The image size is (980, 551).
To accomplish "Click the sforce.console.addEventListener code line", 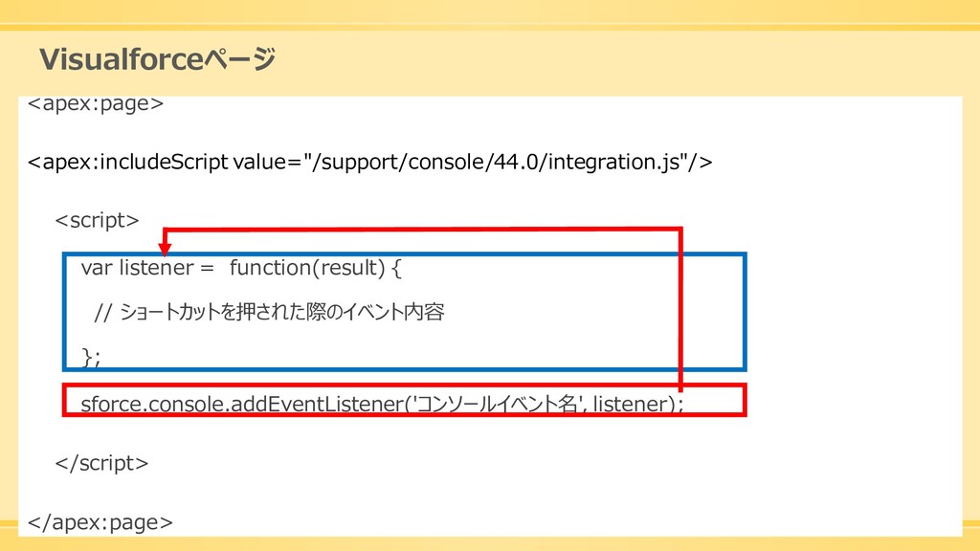I will tap(383, 405).
